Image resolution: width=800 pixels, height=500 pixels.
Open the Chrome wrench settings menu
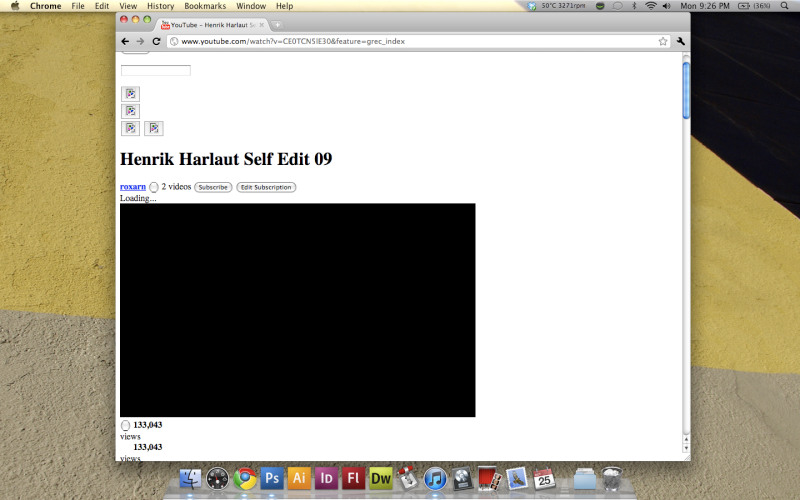681,41
